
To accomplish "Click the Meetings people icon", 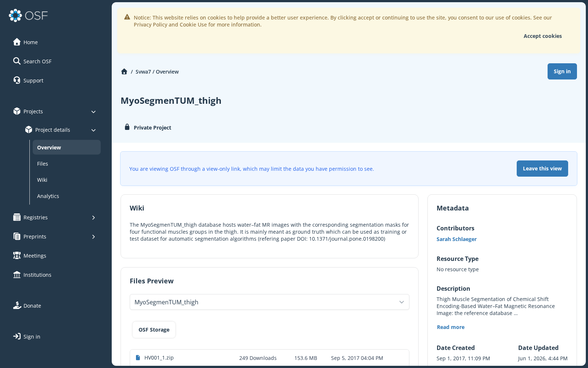I will click(17, 255).
